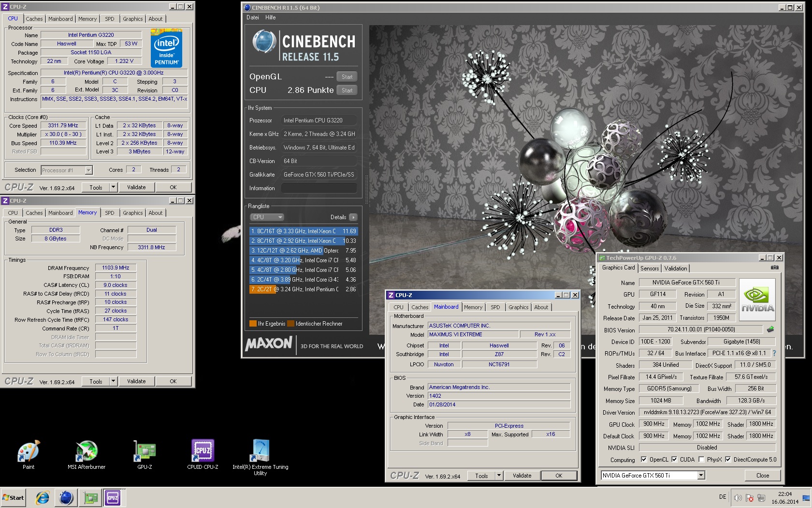The width and height of the screenshot is (812, 508).
Task: Start the Cinebench OpenGL benchmark
Action: tap(347, 77)
